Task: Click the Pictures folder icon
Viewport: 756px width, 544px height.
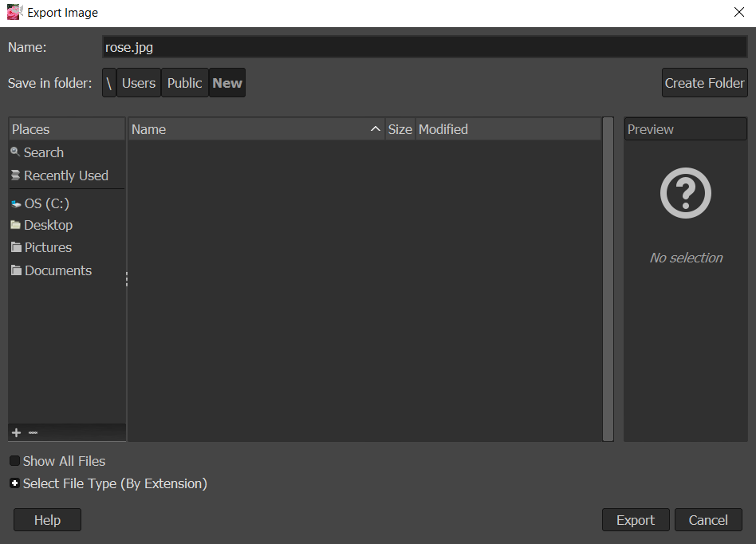Action: click(16, 247)
